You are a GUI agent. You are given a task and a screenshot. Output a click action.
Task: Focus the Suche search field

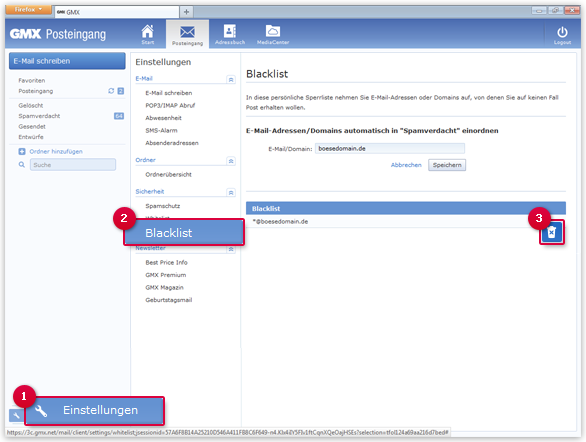click(73, 164)
